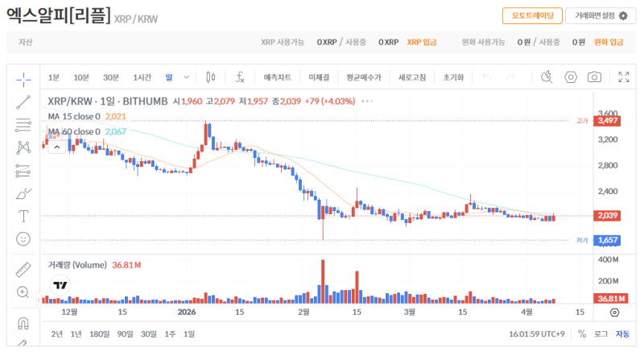Click the XRP 입금 deposit link
The height and width of the screenshot is (352, 644).
tap(422, 43)
